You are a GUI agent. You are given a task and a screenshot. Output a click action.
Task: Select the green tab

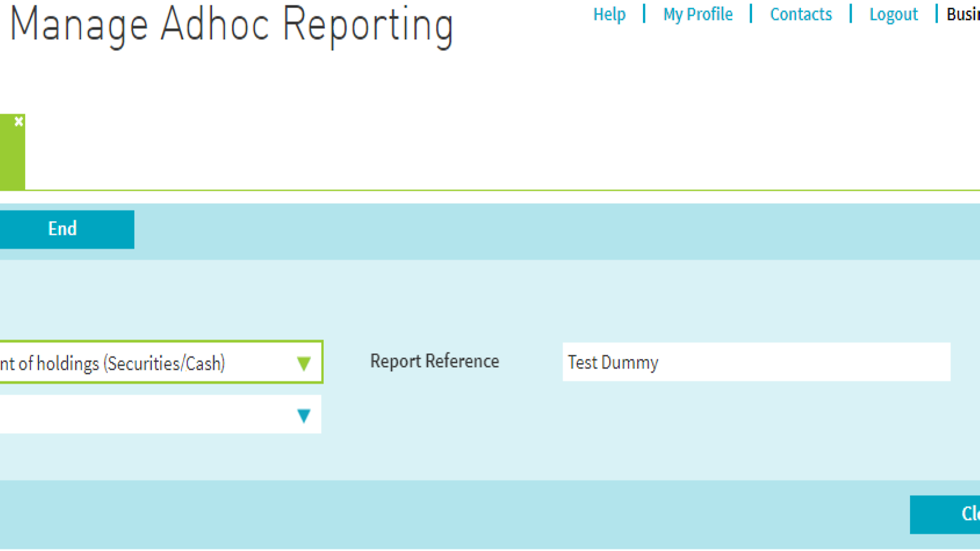click(12, 158)
